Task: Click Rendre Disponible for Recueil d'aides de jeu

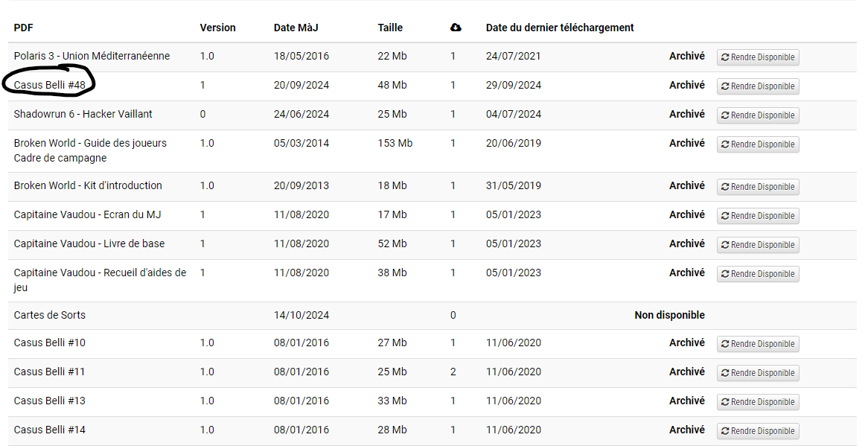Action: (x=758, y=274)
